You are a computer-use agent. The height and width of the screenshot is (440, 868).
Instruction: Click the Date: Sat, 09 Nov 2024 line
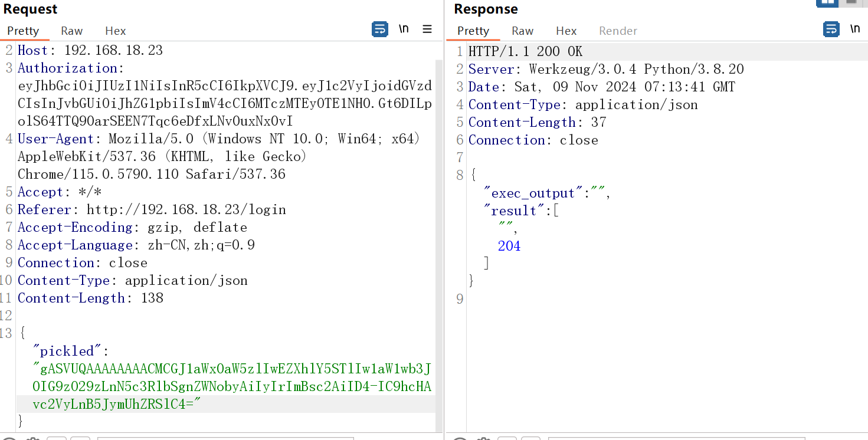[x=602, y=87]
